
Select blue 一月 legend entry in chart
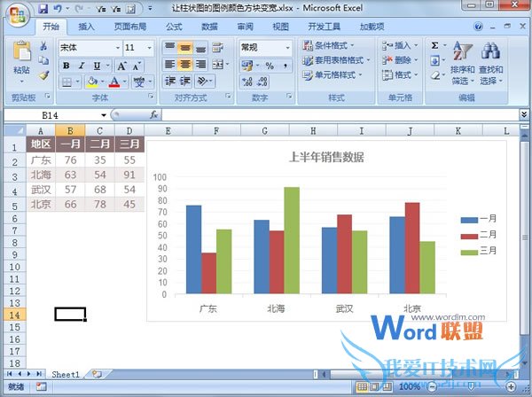point(479,219)
